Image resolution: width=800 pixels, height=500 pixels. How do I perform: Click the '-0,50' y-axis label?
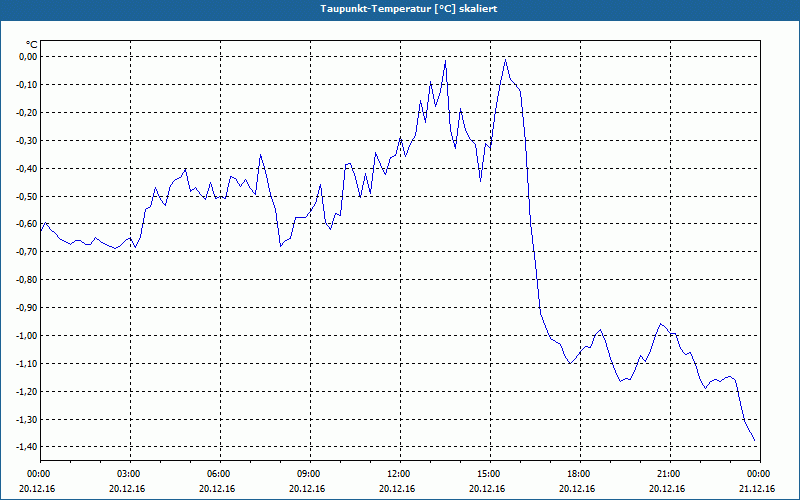(x=27, y=196)
